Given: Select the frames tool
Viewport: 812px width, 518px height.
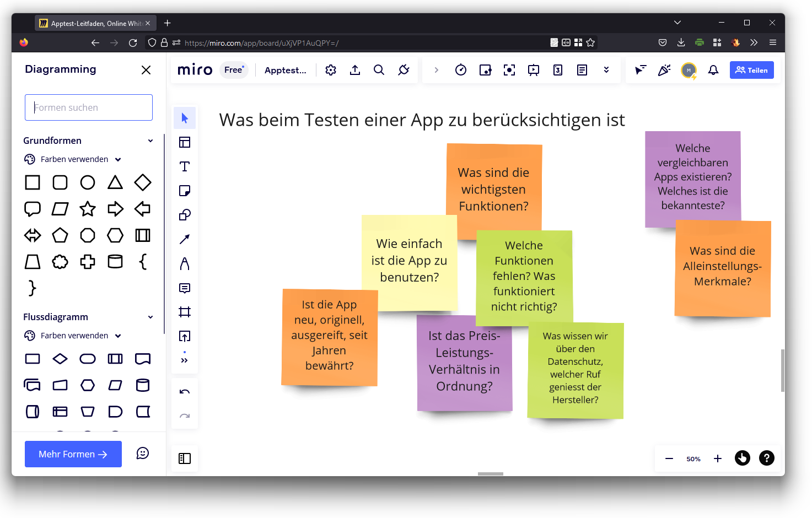Looking at the screenshot, I should [185, 311].
